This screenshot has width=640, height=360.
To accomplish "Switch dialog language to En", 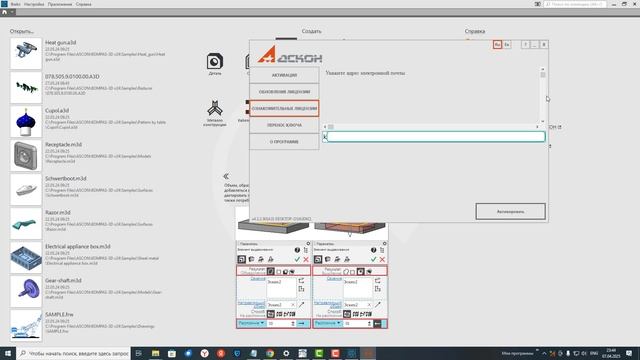I will 507,44.
